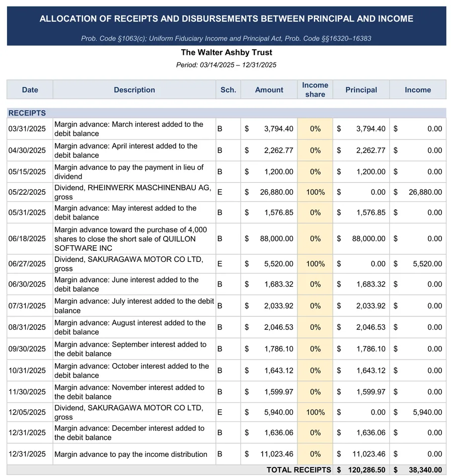Select date 12/05/2025
Image resolution: width=453 pixels, height=476 pixels.
click(27, 412)
